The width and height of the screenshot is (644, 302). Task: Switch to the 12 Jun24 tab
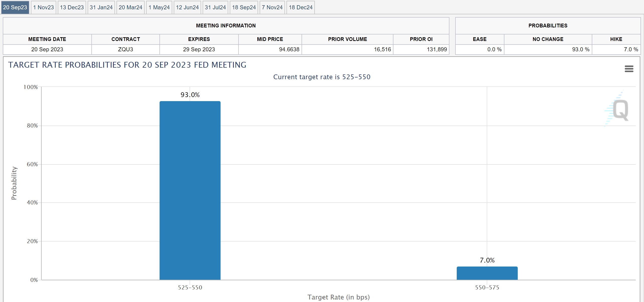coord(187,8)
